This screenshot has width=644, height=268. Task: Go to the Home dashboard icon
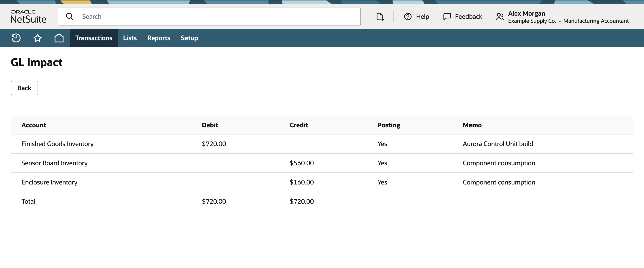click(59, 38)
